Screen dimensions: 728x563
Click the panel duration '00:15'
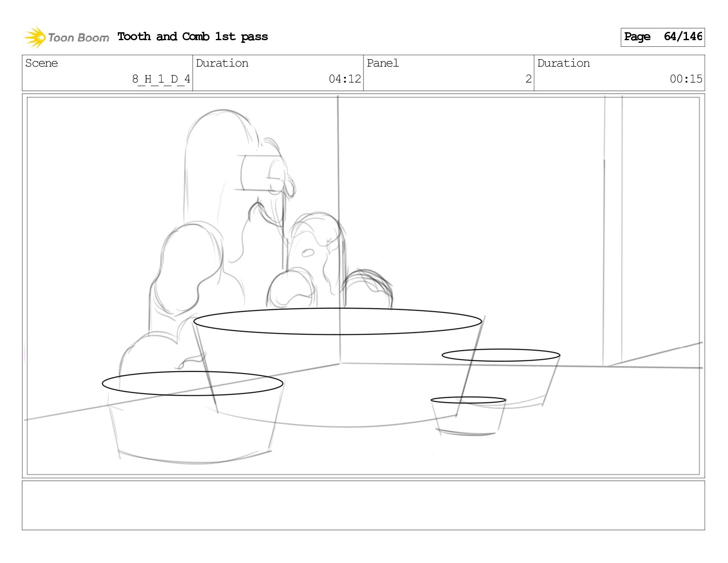686,79
